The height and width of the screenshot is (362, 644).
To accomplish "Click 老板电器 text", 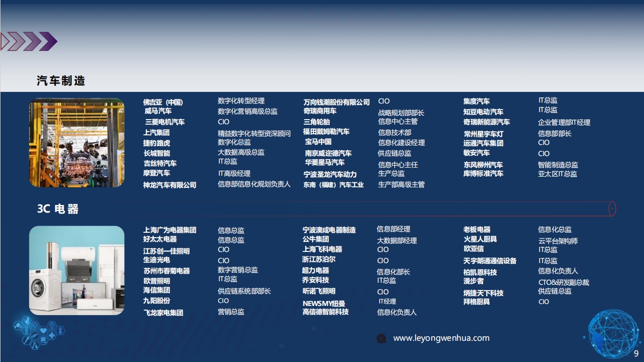I will (x=477, y=230).
